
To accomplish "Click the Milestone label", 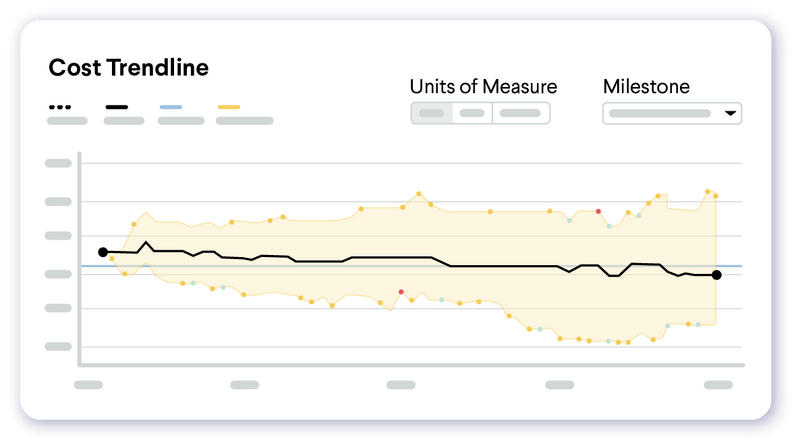I will click(646, 87).
